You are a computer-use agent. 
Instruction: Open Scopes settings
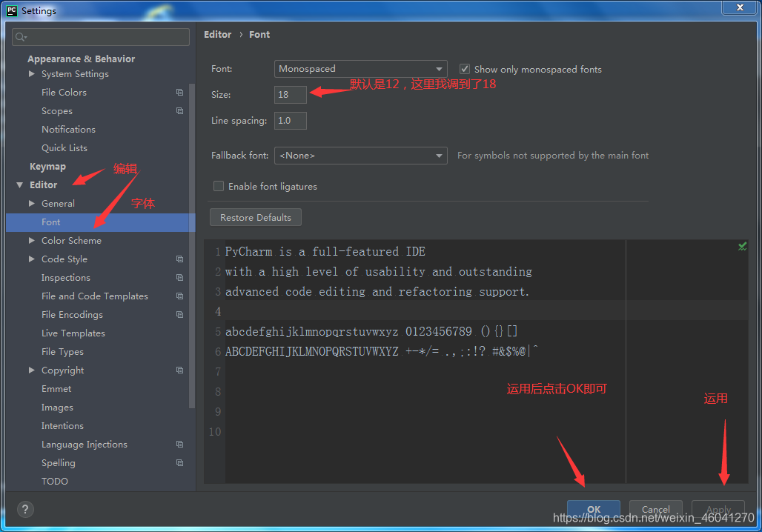57,111
